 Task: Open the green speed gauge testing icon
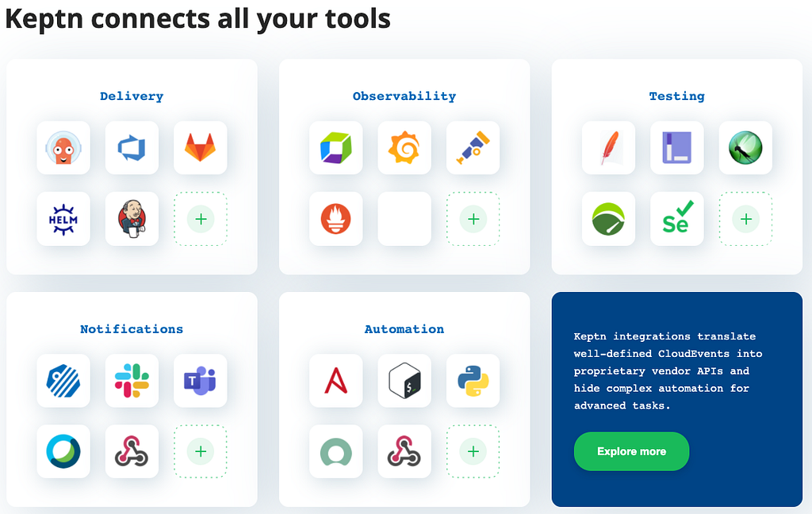608,219
